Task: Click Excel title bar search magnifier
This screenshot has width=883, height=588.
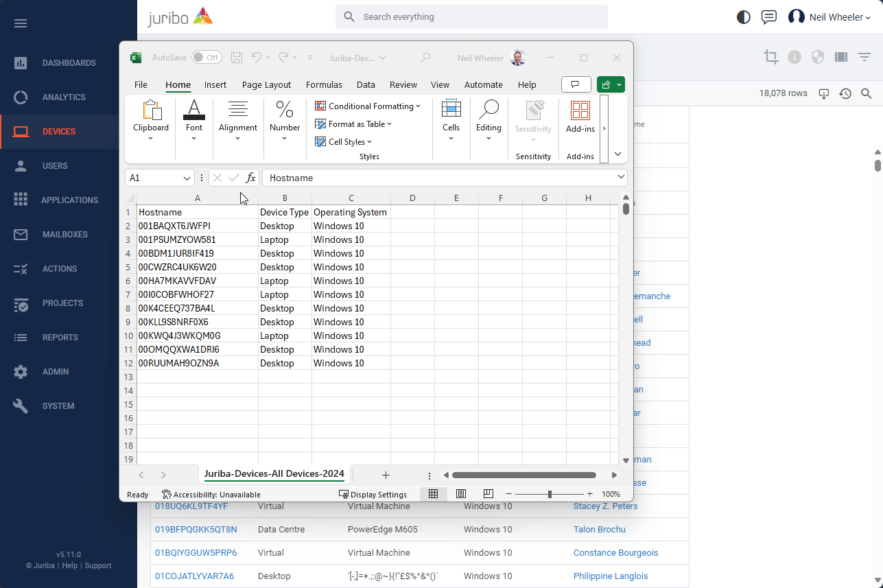Action: (x=425, y=58)
